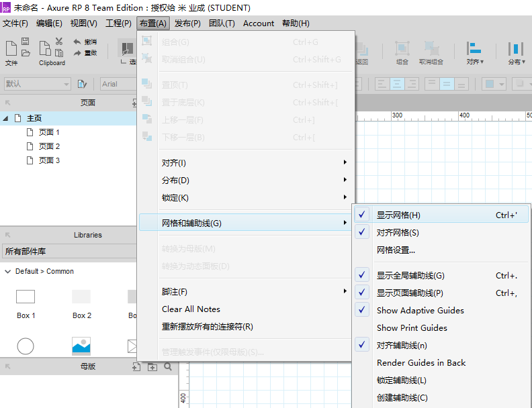Click the save file icon in toolbar
The height and width of the screenshot is (408, 532).
pos(26,42)
